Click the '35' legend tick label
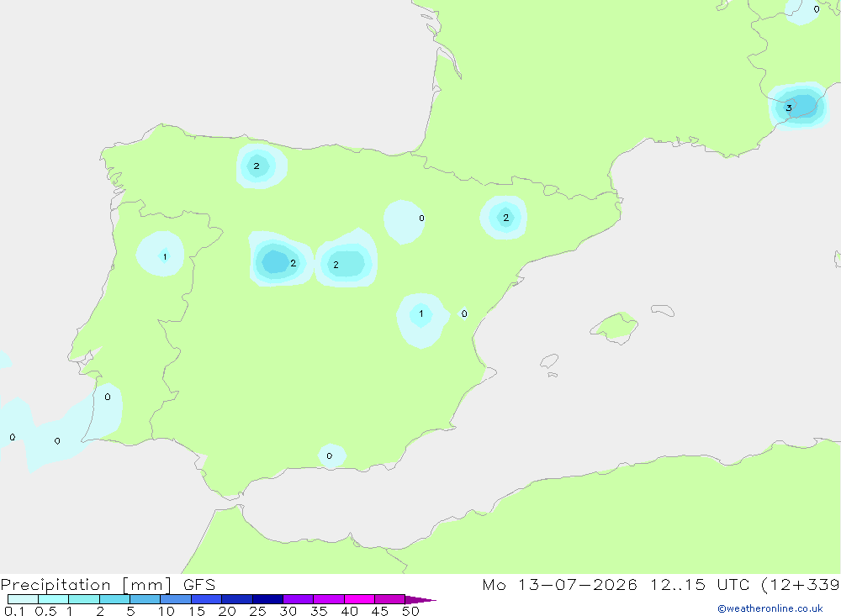This screenshot has height=616, width=841. click(319, 611)
